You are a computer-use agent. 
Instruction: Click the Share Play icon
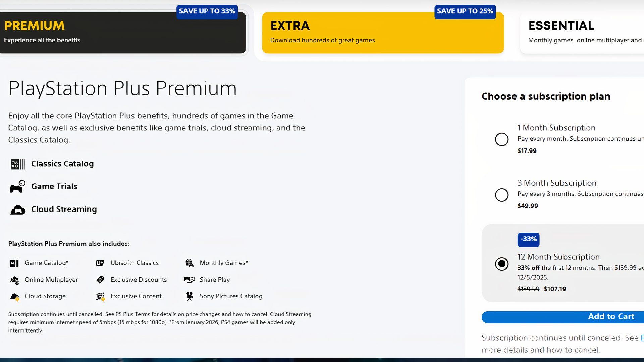(189, 280)
